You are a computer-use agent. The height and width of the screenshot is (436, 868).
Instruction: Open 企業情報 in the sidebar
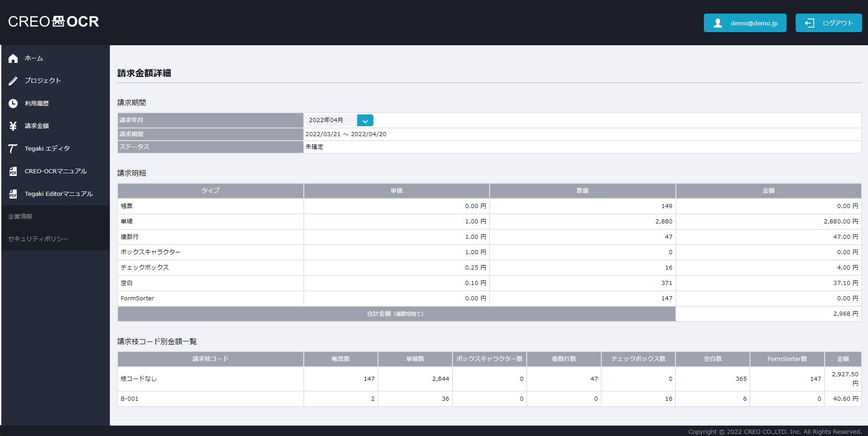click(20, 217)
